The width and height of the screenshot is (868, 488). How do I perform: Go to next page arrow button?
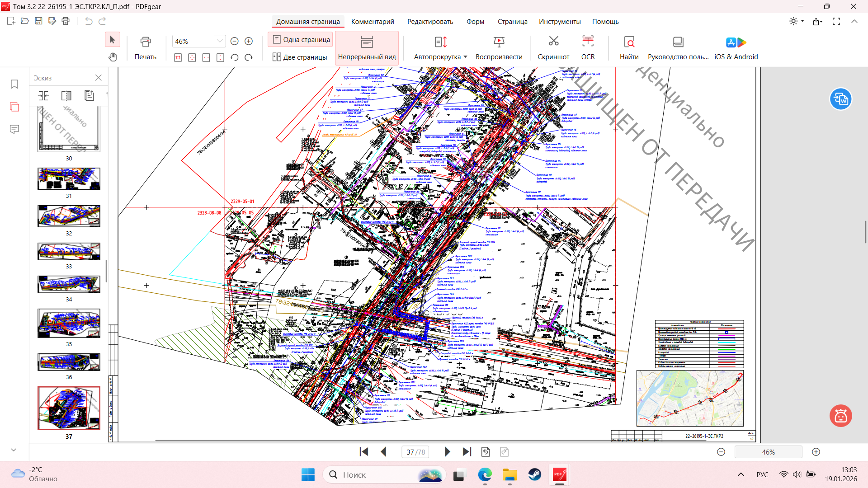click(447, 452)
